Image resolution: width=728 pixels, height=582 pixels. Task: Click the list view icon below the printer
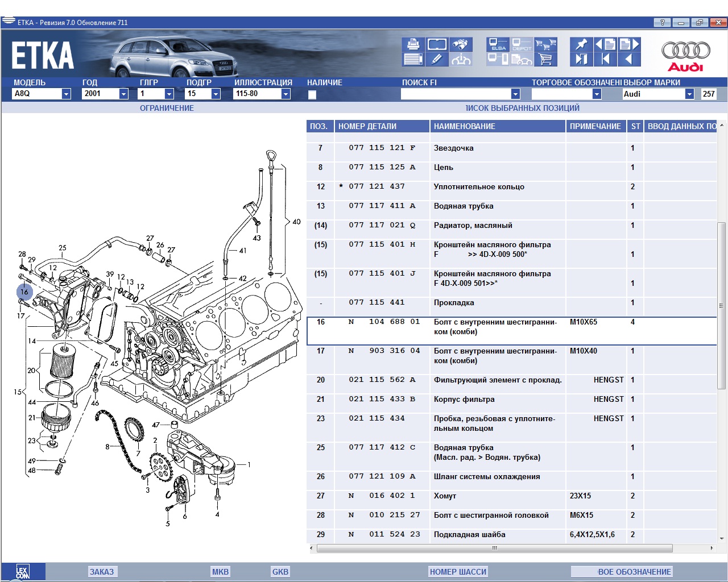(413, 59)
